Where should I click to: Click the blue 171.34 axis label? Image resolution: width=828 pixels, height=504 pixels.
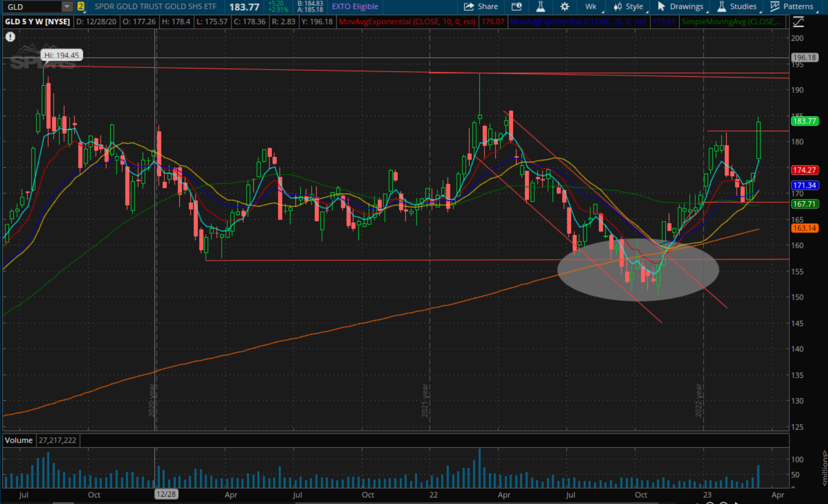pyautogui.click(x=804, y=186)
